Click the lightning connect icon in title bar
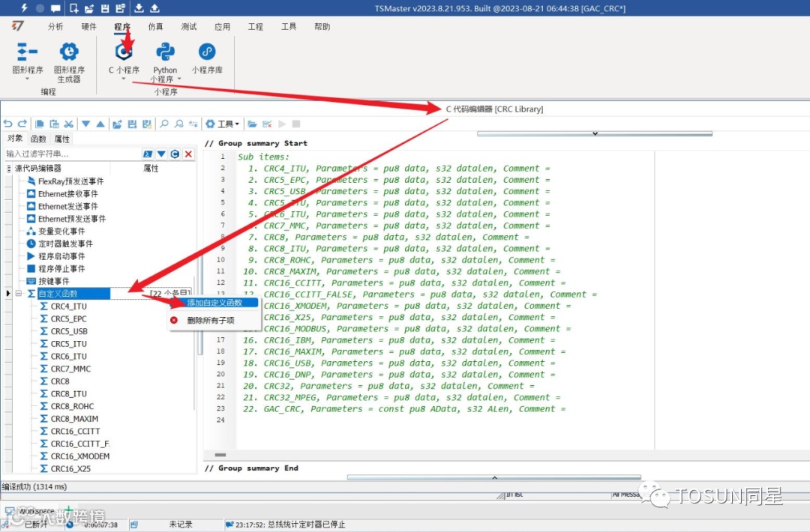Screen dimensions: 810x532 pyautogui.click(x=24, y=8)
